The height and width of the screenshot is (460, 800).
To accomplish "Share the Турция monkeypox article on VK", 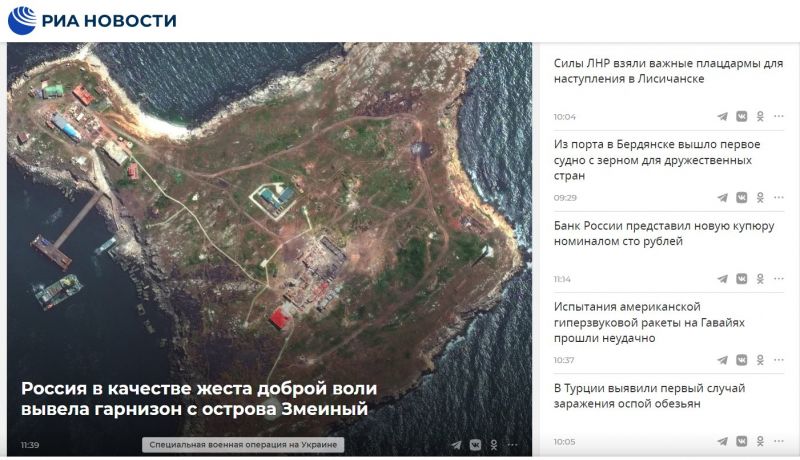I will point(741,441).
